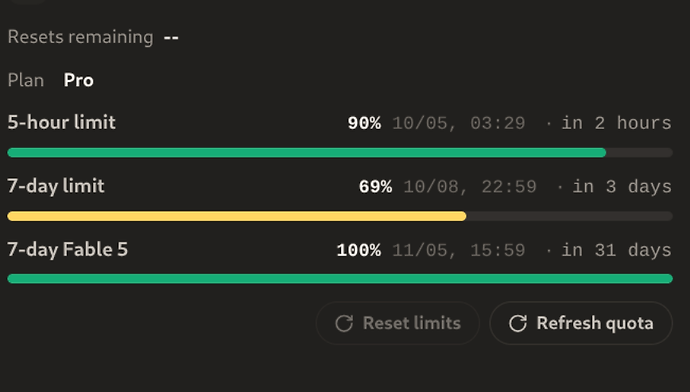Click the Pro plan value
The height and width of the screenshot is (392, 690).
(79, 81)
